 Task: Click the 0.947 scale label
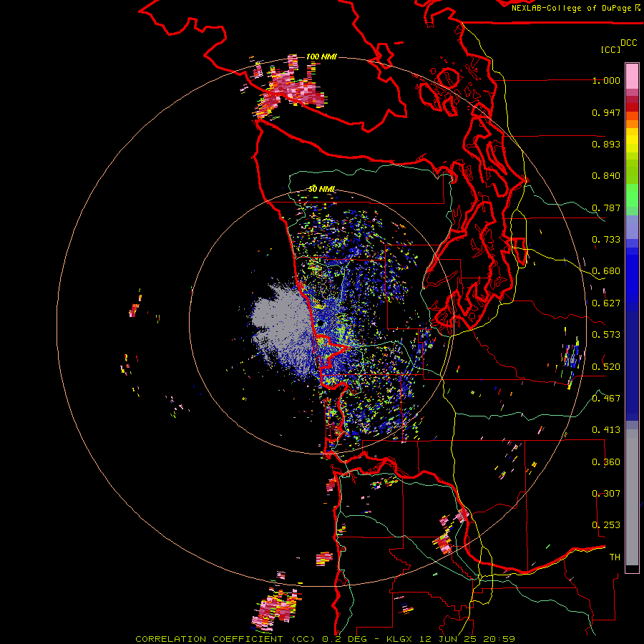[x=606, y=112]
